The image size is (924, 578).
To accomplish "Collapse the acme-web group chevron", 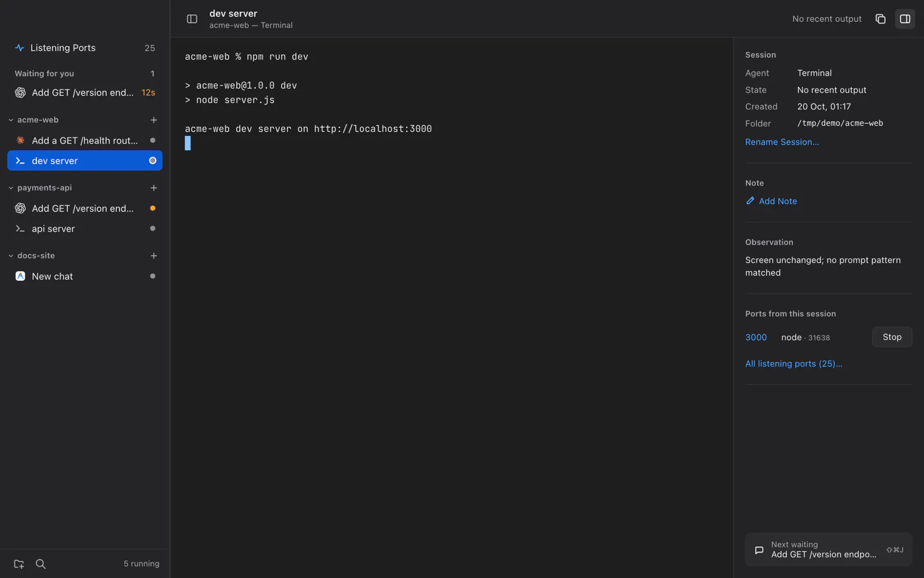I will [11, 120].
